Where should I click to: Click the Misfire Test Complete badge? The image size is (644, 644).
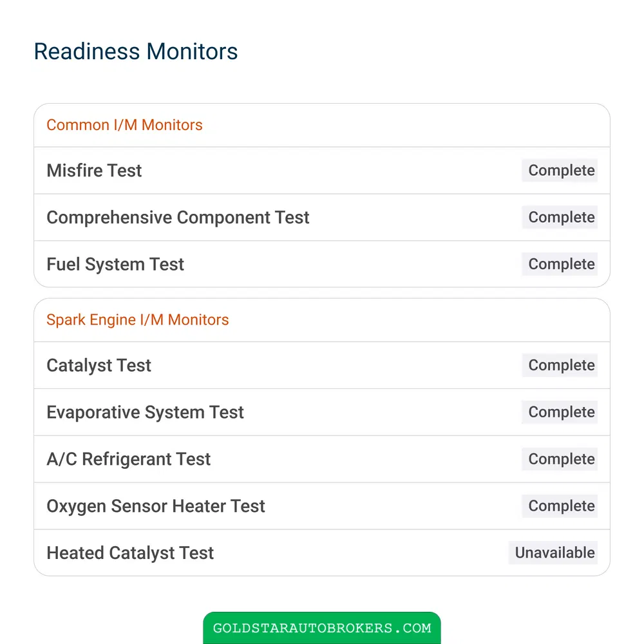(560, 171)
